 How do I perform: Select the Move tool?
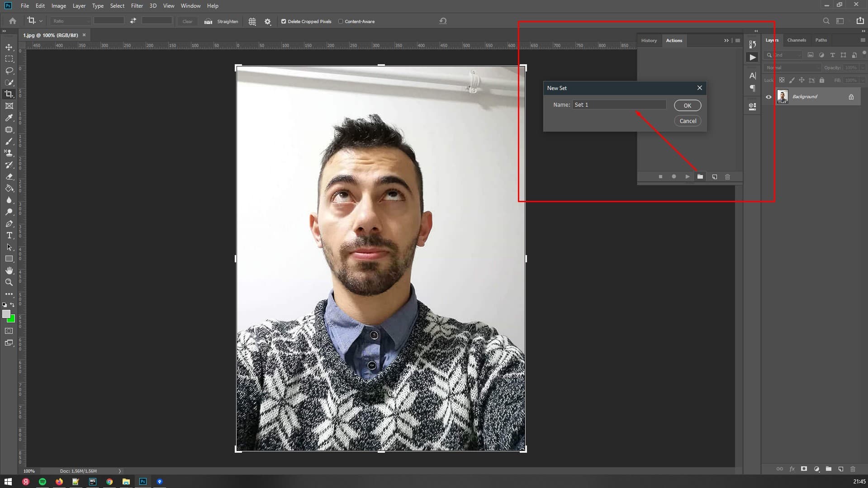coord(9,47)
